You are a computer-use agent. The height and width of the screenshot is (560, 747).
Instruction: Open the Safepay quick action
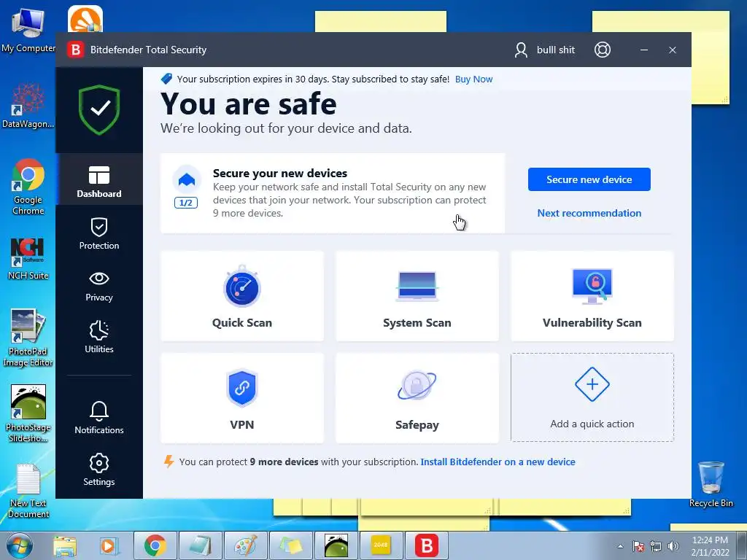point(417,398)
